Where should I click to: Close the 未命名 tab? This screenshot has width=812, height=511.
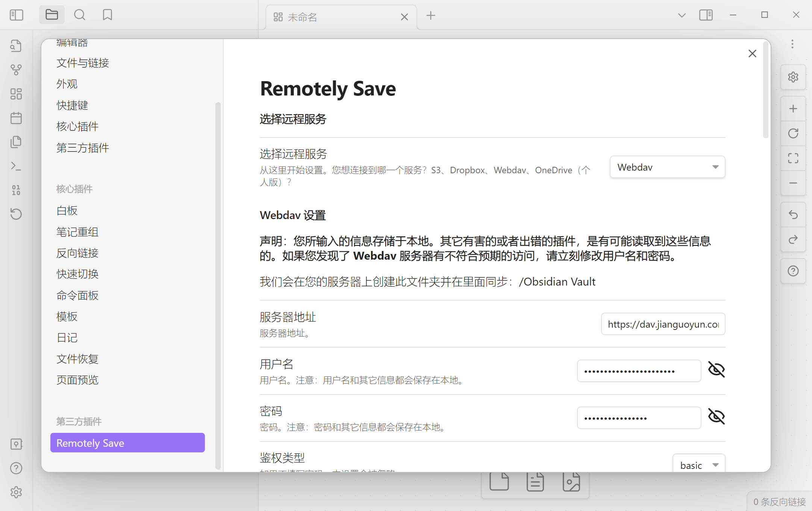pos(404,17)
